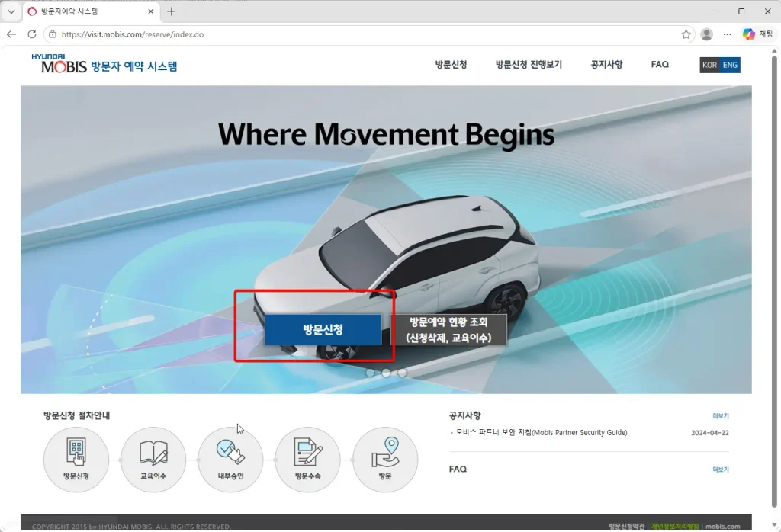Click the 방문신청 절차안내 heading
Image resolution: width=781 pixels, height=532 pixels.
click(x=77, y=415)
